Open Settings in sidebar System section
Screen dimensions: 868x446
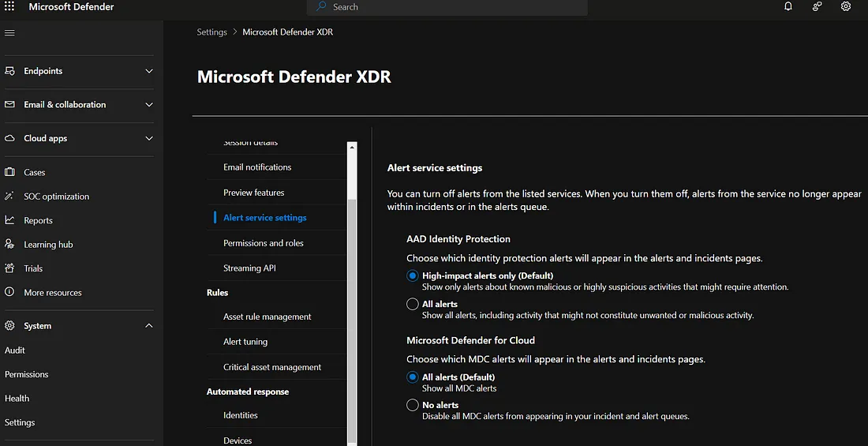(20, 422)
